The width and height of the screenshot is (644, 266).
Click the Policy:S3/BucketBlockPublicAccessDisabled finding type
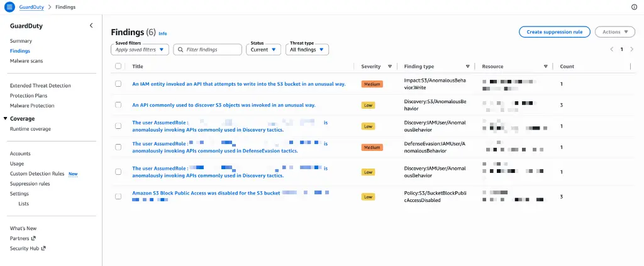pos(435,197)
